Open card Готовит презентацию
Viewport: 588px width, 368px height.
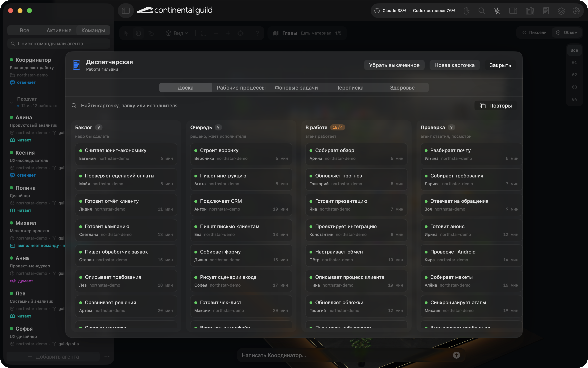[356, 205]
